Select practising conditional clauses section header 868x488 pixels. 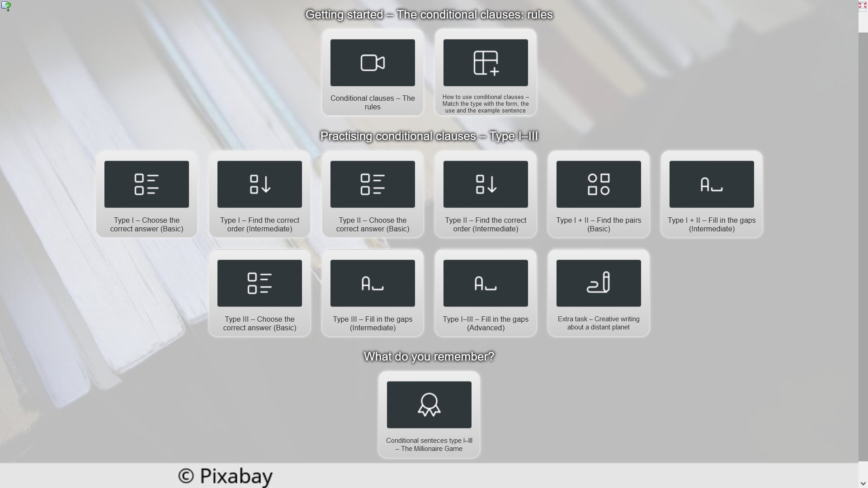click(x=429, y=136)
